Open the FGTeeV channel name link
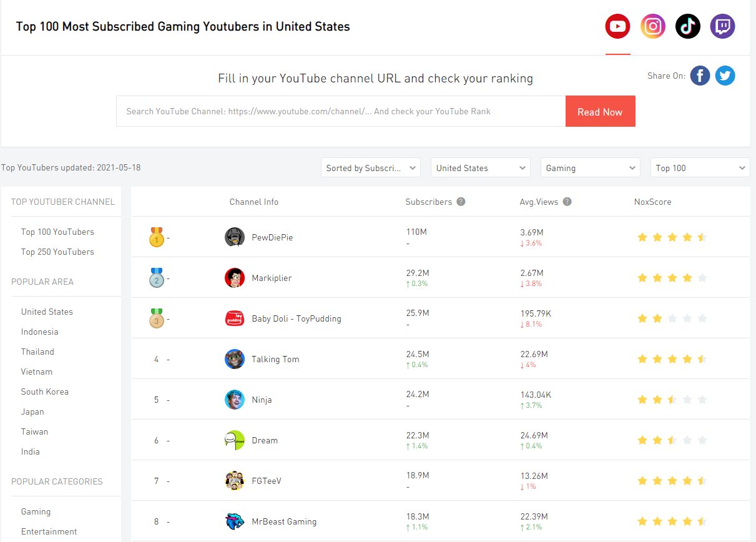The height and width of the screenshot is (542, 756). coord(267,481)
